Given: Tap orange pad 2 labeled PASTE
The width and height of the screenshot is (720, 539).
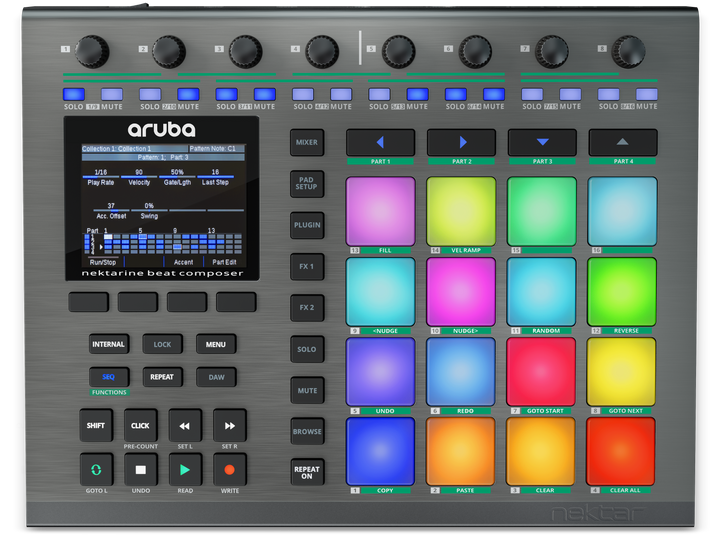Looking at the screenshot, I should click(461, 451).
